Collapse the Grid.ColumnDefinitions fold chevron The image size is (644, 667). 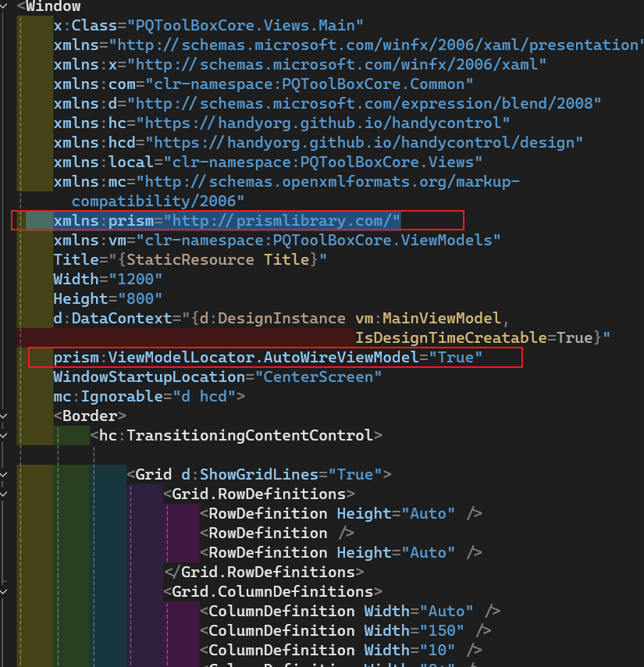tap(3, 592)
